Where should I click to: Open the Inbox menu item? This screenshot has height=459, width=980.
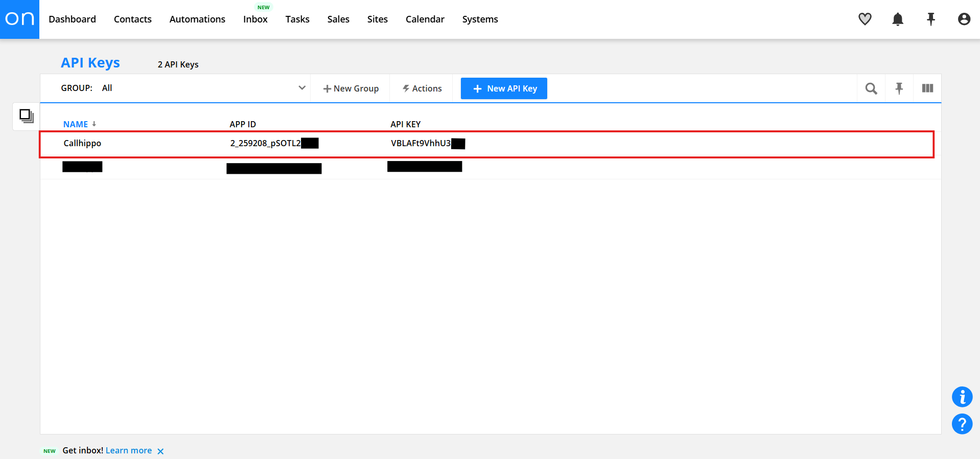[x=255, y=19]
